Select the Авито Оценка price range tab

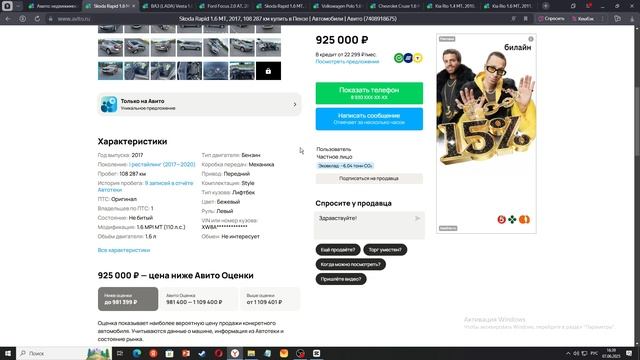click(198, 299)
